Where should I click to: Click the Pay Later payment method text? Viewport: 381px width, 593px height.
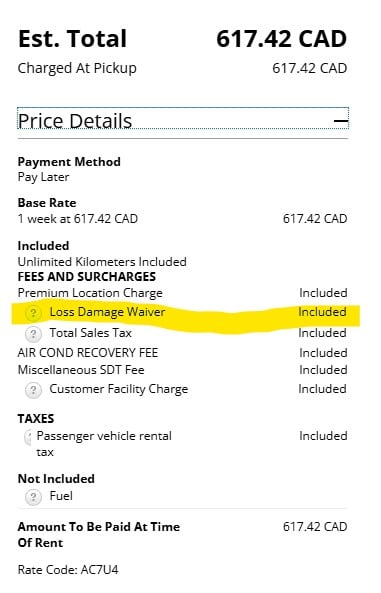[x=44, y=177]
